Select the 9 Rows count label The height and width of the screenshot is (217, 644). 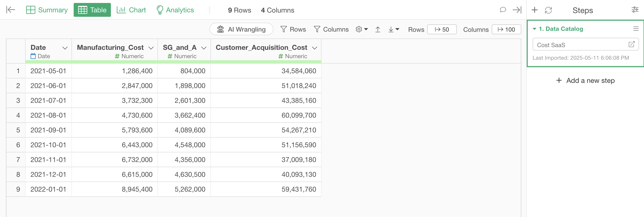click(239, 10)
